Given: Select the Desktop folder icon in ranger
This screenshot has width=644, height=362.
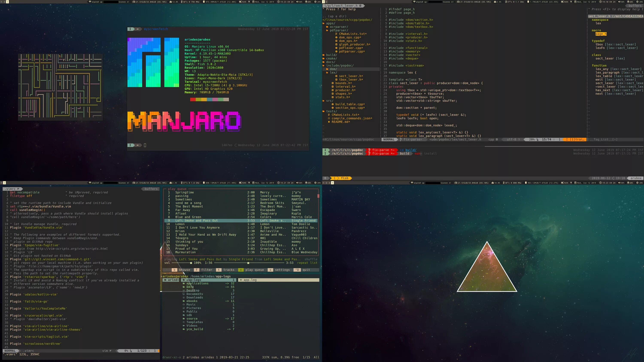Looking at the screenshot, I should tap(184, 290).
